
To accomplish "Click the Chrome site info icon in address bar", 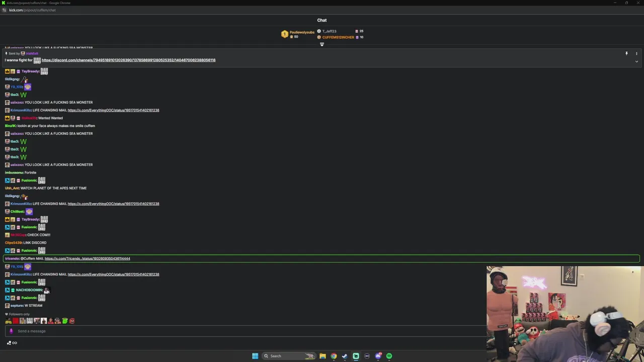I will coord(4,10).
